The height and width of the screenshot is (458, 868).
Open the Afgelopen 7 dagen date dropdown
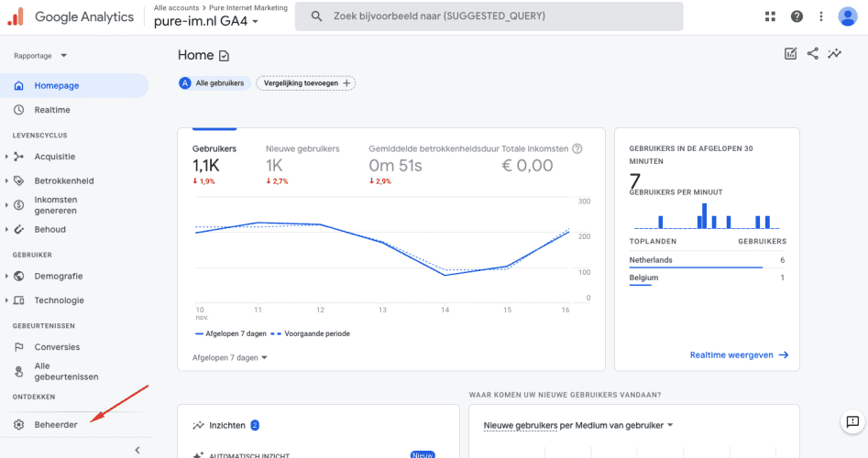pos(230,358)
